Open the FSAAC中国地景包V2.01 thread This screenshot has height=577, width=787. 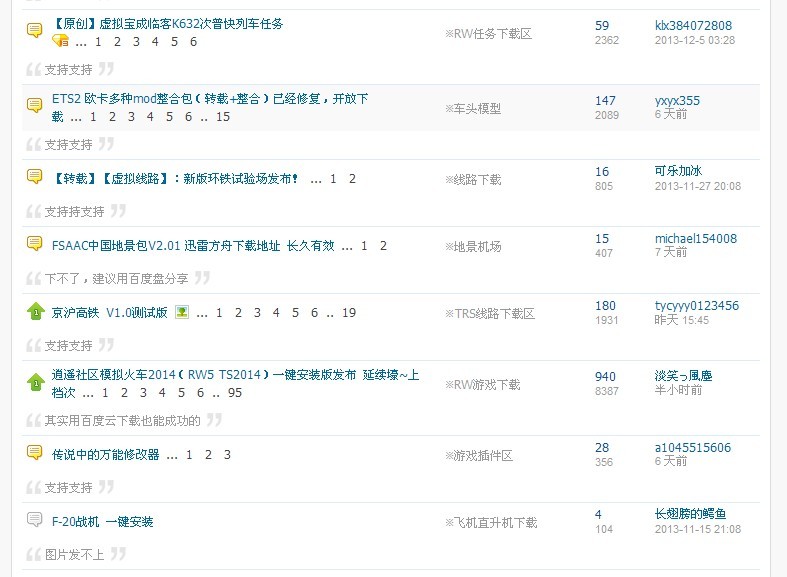point(192,245)
